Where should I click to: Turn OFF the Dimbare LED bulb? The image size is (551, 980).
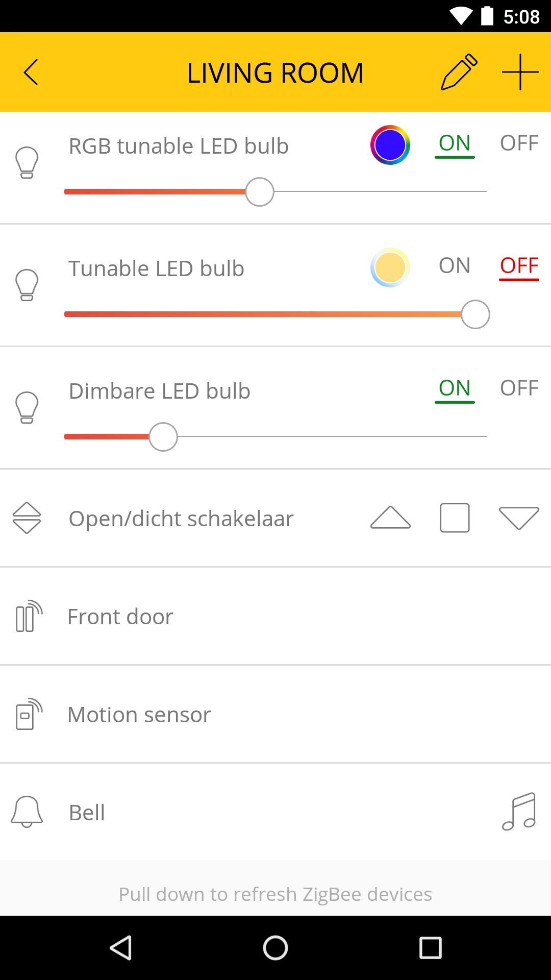(x=519, y=388)
